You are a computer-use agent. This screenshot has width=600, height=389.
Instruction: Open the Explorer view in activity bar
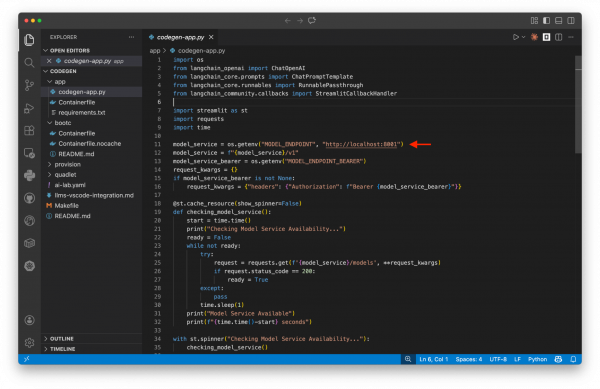pyautogui.click(x=29, y=40)
